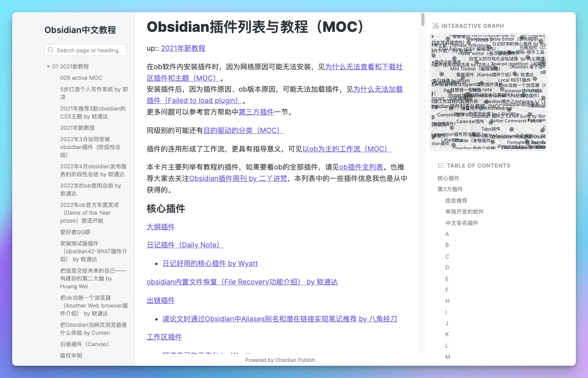Open the "大纲插件" core plugin link

(160, 227)
